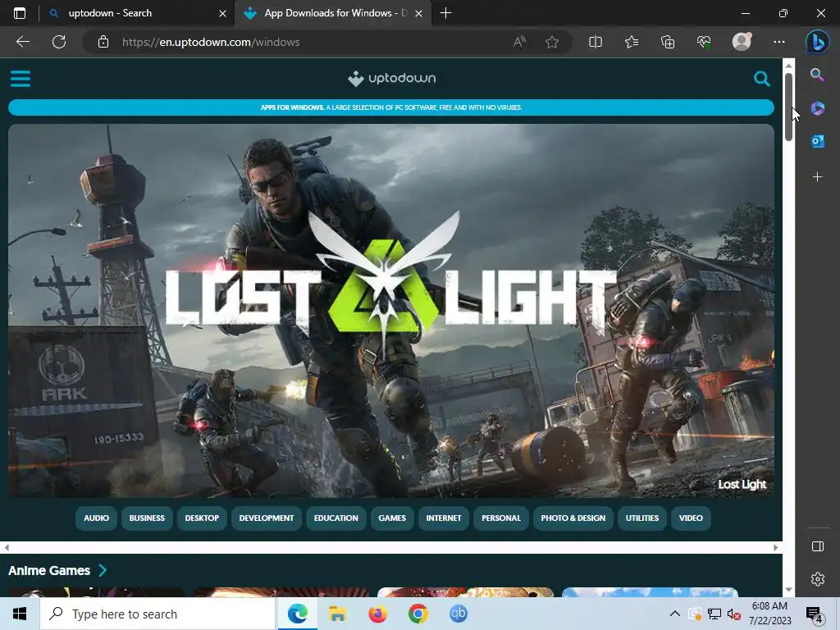
Task: Launch Firefox from the taskbar
Action: coord(377,614)
